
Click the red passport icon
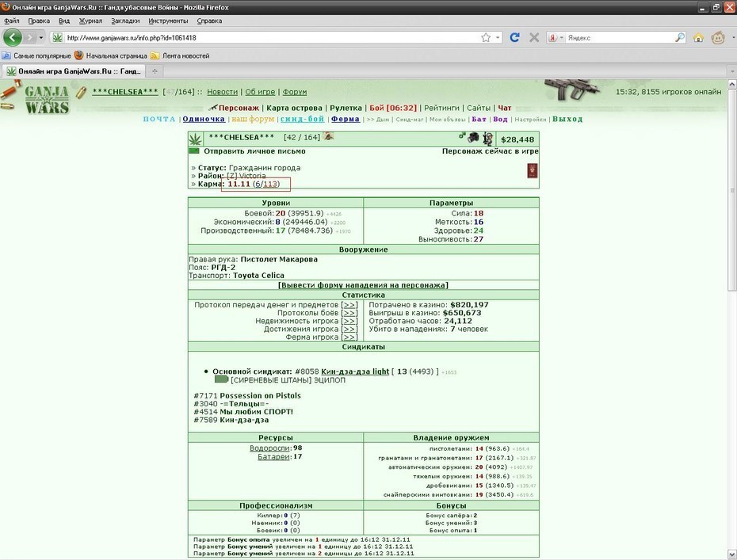click(532, 170)
